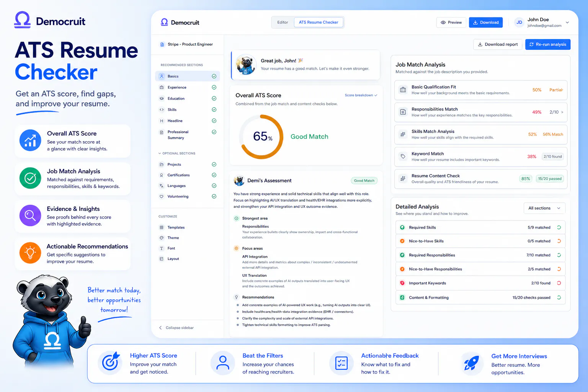Select Stripe - Product Engineer resume title

[190, 44]
